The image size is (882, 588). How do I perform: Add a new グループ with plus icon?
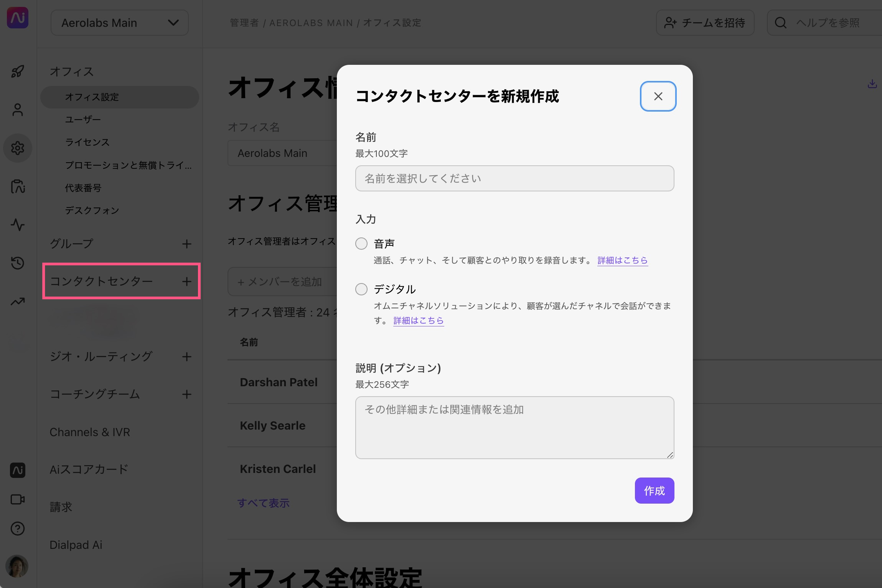pyautogui.click(x=187, y=244)
